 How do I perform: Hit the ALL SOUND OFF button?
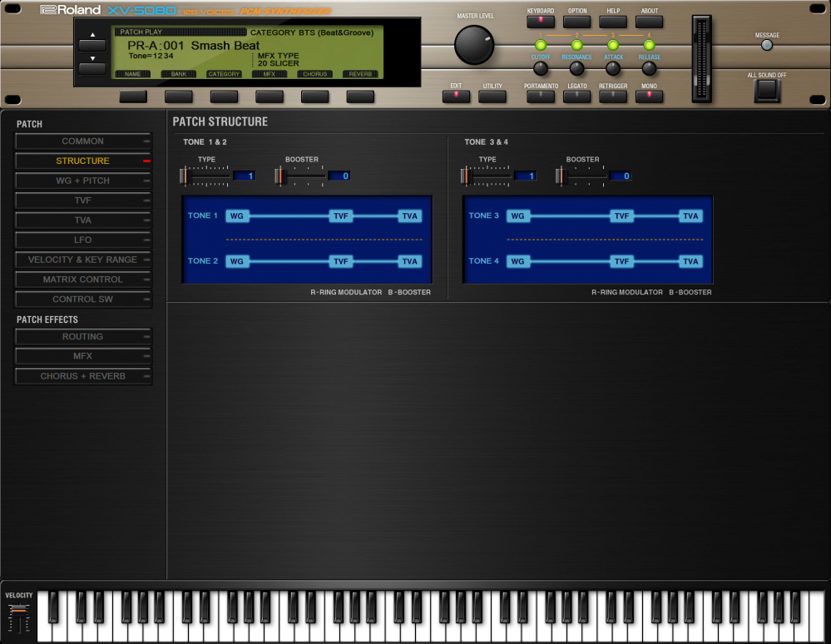pyautogui.click(x=767, y=90)
